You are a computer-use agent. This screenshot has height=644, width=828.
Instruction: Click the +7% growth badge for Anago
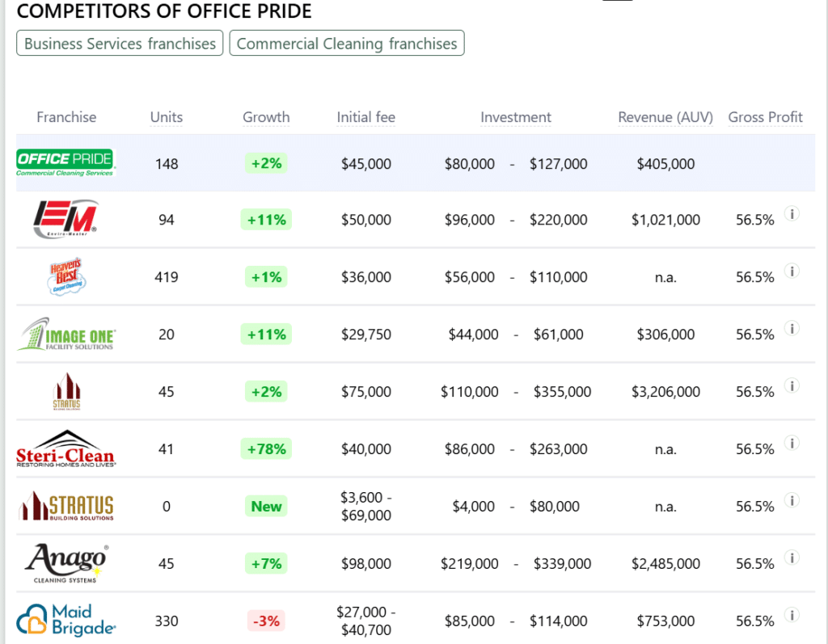tap(266, 564)
